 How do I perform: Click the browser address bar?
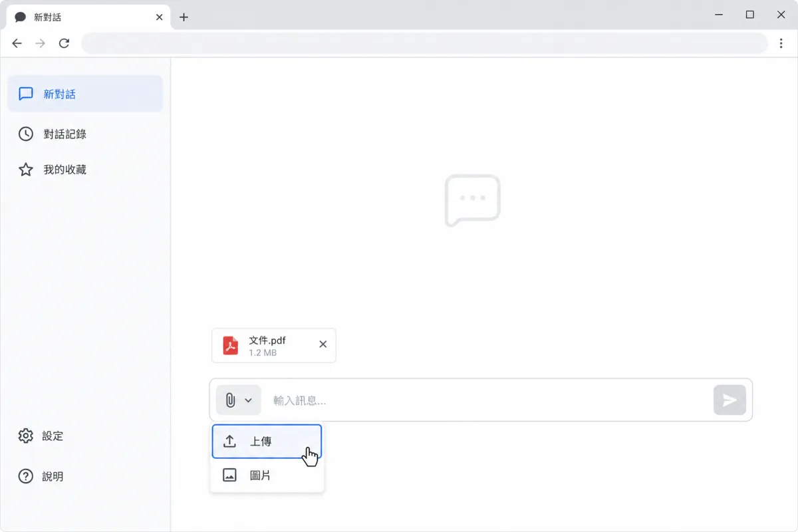coord(424,43)
